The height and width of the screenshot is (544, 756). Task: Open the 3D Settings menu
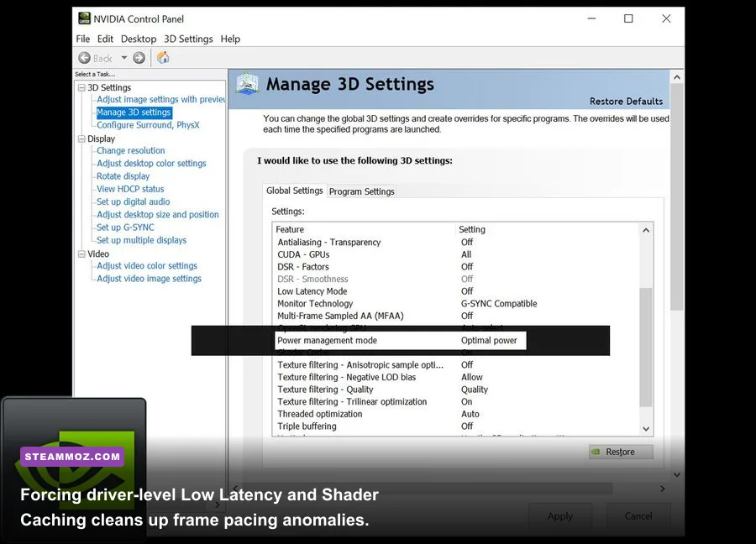coord(188,39)
